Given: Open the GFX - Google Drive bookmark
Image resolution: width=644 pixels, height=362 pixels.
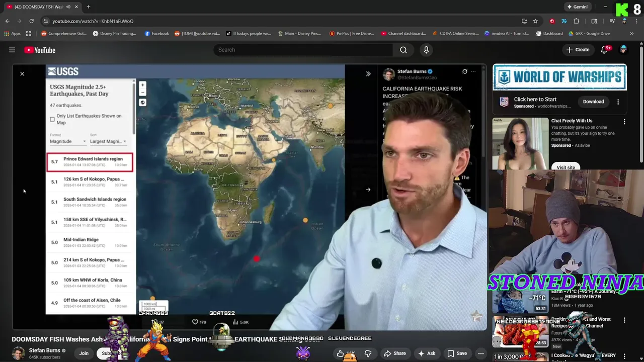Looking at the screenshot, I should point(589,34).
